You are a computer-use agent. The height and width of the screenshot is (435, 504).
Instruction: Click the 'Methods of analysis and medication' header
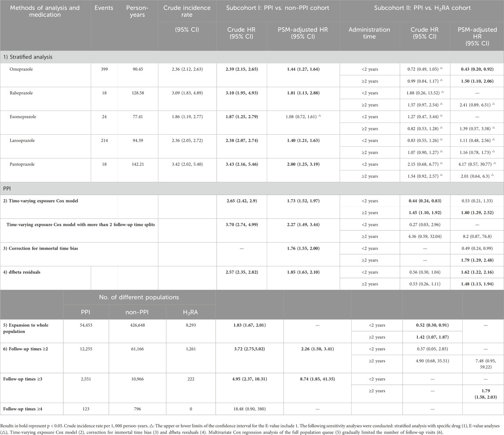[x=40, y=12]
